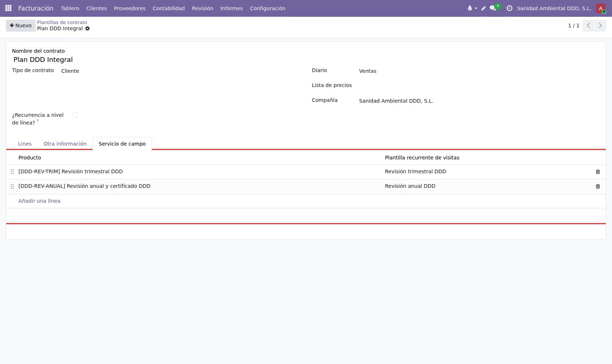The image size is (612, 364).
Task: Open the Revisión menu
Action: pos(203,8)
